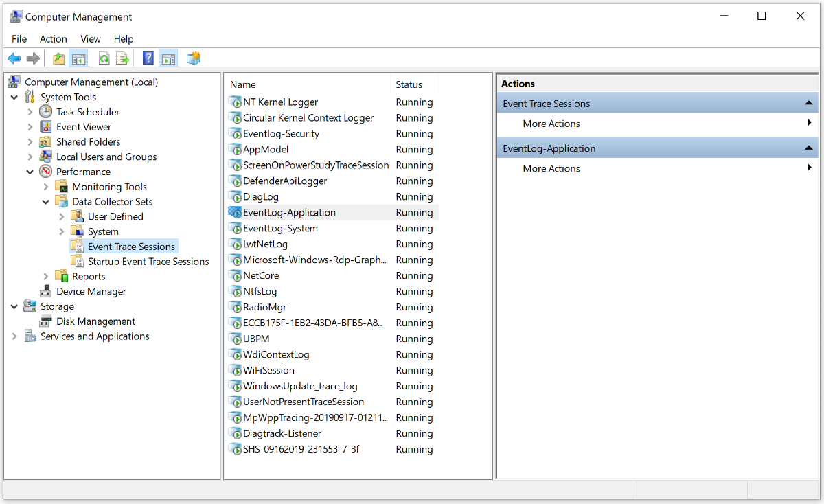This screenshot has width=824, height=504.
Task: Select Task Scheduler clock icon
Action: 45,112
